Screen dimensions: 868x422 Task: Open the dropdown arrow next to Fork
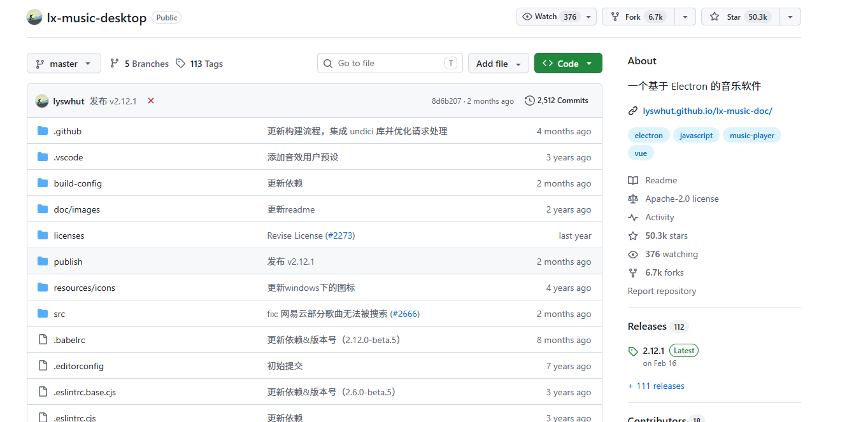coord(685,17)
